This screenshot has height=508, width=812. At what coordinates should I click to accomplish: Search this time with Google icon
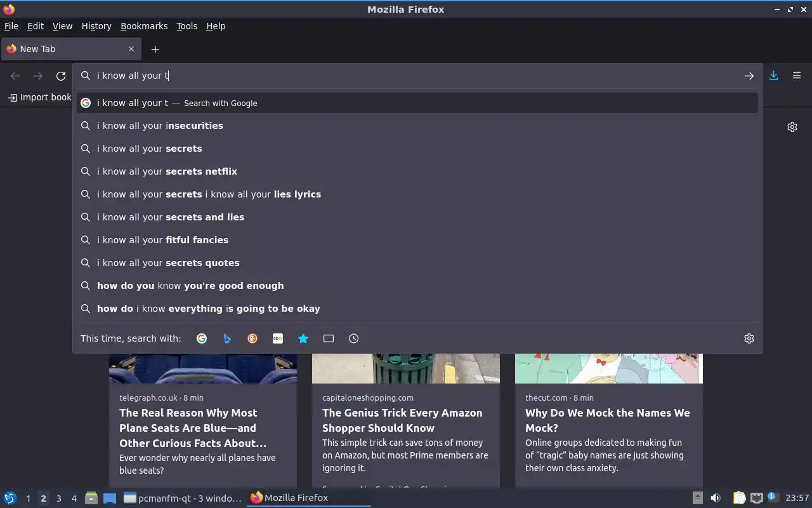[x=202, y=338]
